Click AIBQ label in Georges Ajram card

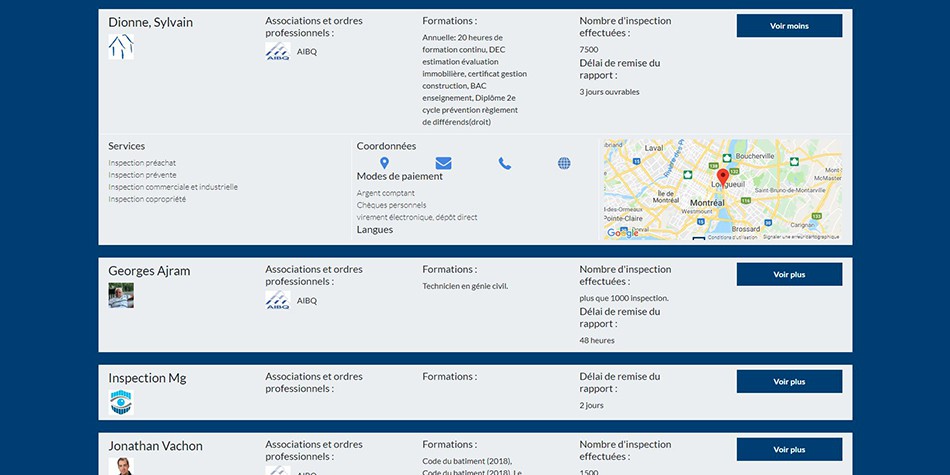click(307, 301)
